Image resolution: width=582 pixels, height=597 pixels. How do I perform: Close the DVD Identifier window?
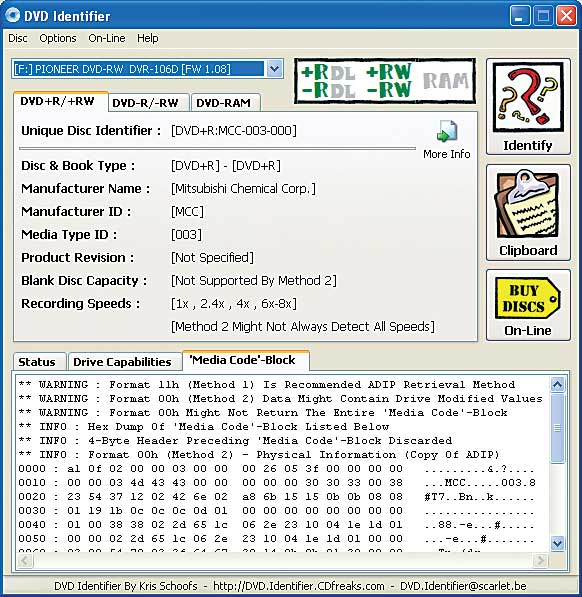point(566,16)
